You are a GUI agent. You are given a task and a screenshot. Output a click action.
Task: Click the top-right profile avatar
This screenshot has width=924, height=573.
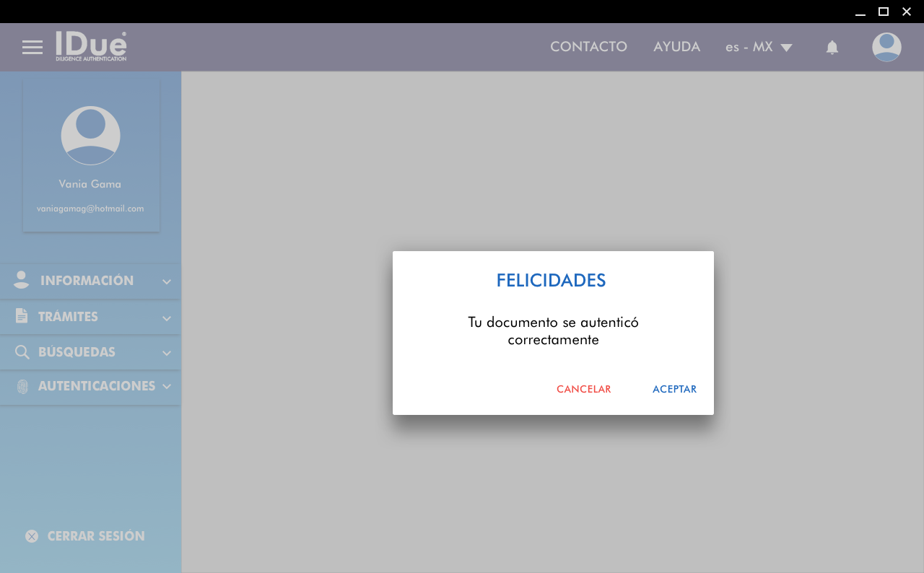pos(886,48)
